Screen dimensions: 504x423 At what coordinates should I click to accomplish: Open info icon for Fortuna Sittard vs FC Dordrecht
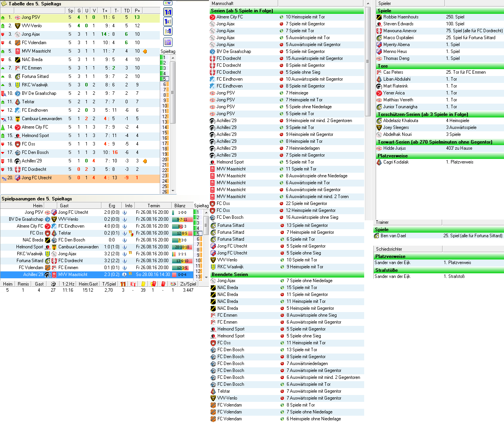click(124, 261)
